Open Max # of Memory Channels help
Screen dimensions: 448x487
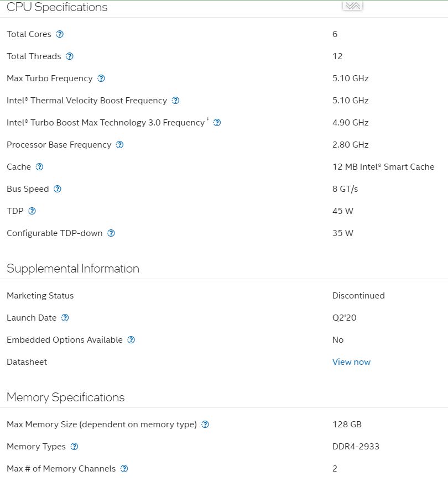124,469
